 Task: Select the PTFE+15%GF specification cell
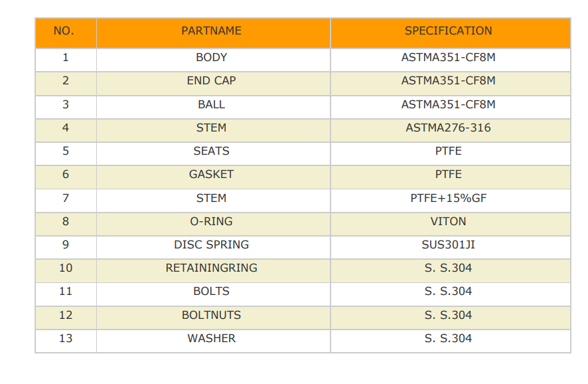click(451, 201)
